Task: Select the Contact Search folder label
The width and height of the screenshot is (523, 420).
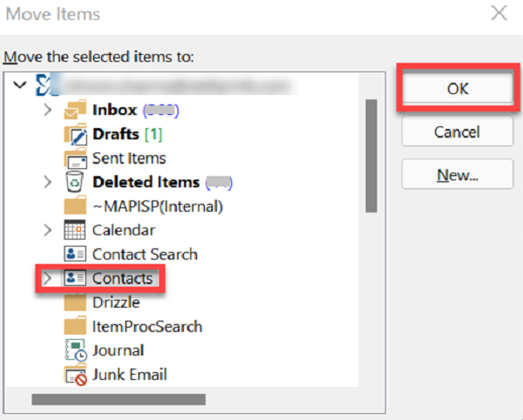Action: click(145, 254)
